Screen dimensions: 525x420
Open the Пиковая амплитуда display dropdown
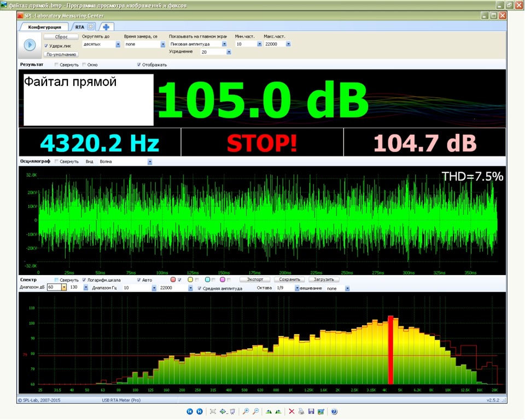pos(224,44)
